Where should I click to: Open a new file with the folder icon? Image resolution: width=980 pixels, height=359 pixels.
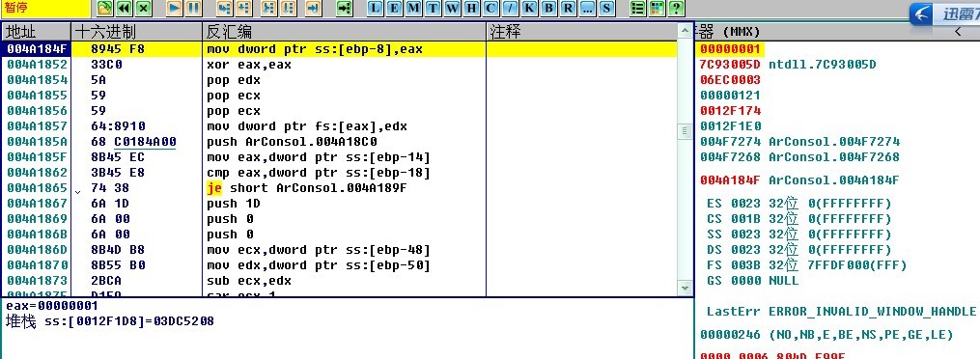(x=105, y=8)
